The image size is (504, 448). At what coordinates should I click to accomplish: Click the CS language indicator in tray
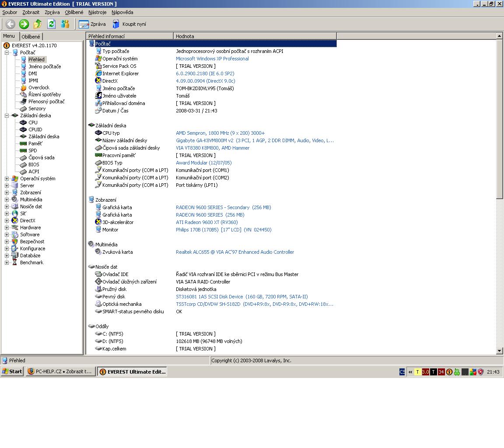tap(402, 372)
